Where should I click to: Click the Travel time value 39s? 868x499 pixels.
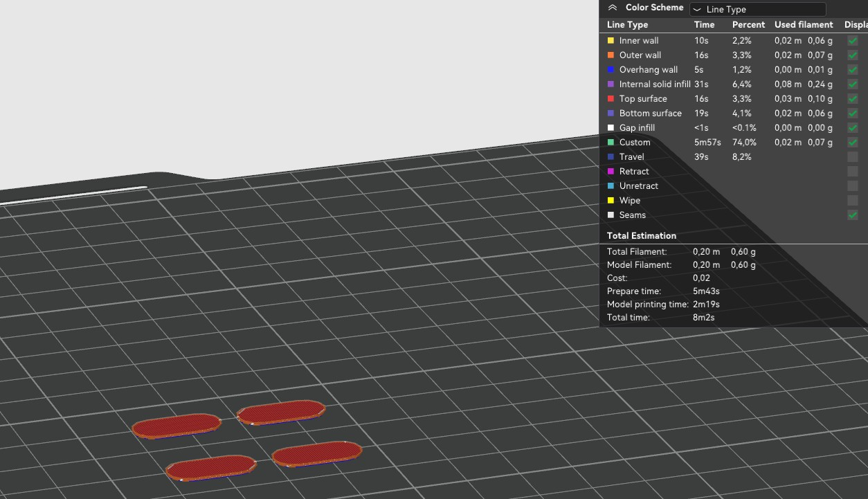[701, 157]
